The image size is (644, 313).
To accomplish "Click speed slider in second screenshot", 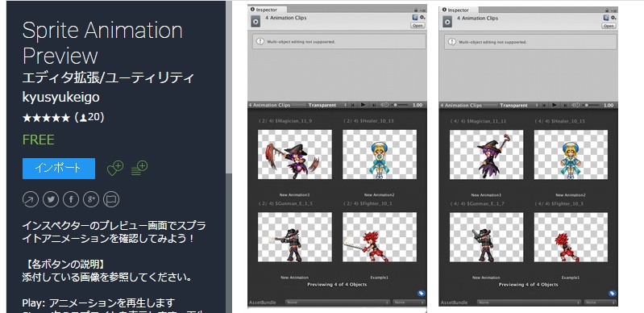I will click(x=592, y=106).
